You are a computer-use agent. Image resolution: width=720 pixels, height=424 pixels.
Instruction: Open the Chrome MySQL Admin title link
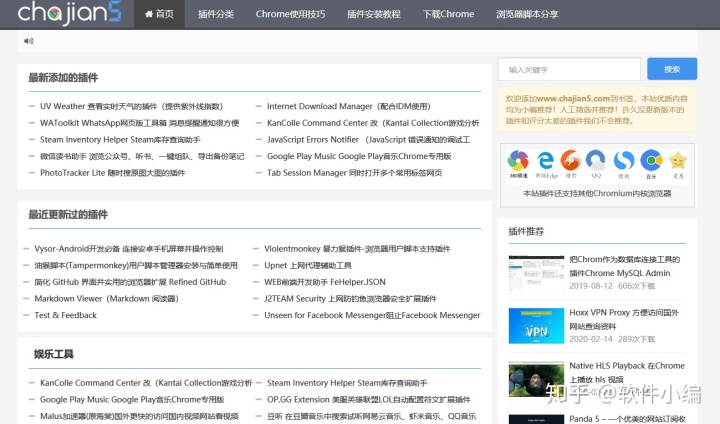624,266
